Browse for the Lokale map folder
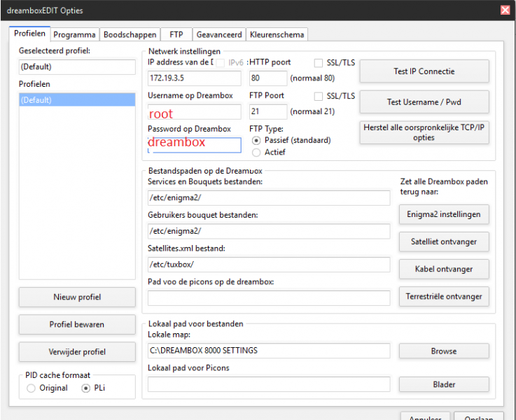Image resolution: width=516 pixels, height=420 pixels. pos(443,351)
